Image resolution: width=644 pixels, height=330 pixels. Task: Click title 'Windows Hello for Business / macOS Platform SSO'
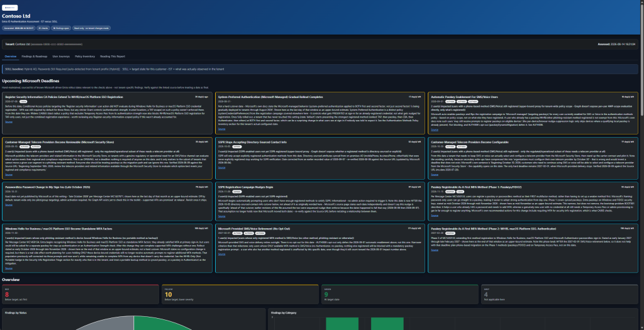pyautogui.click(x=58, y=229)
